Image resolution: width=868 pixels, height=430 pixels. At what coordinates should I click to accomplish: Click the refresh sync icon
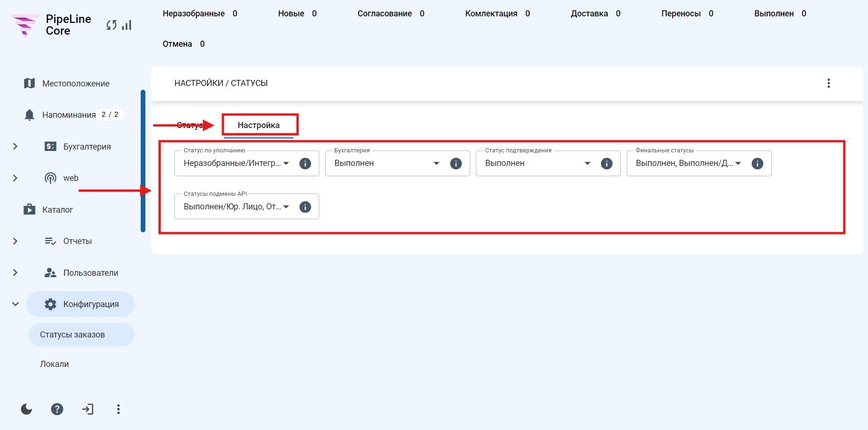pyautogui.click(x=111, y=25)
